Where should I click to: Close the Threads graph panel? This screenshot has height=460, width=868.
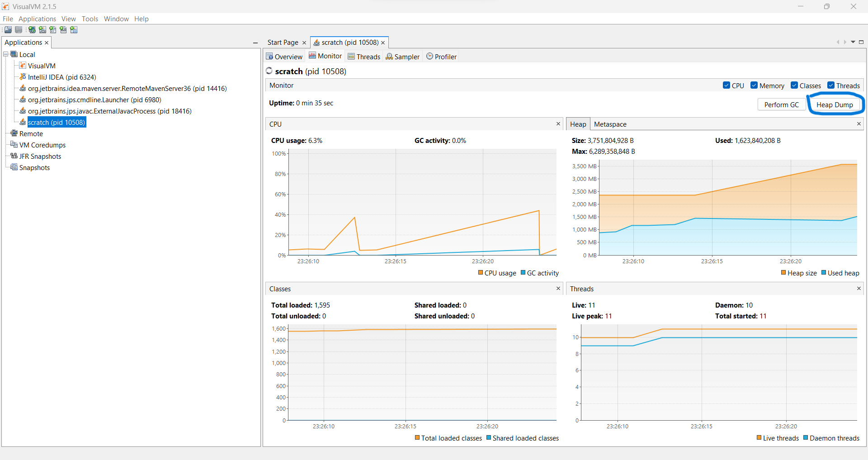coord(859,288)
